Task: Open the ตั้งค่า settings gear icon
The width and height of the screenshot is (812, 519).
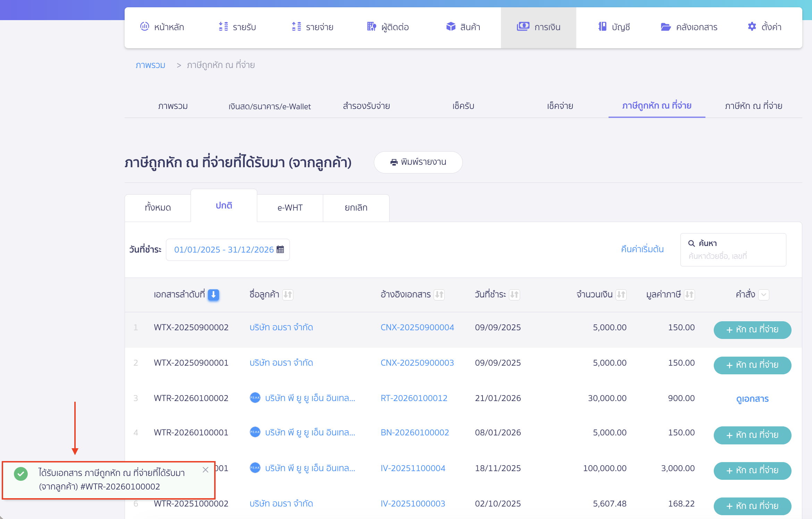Action: coord(752,27)
